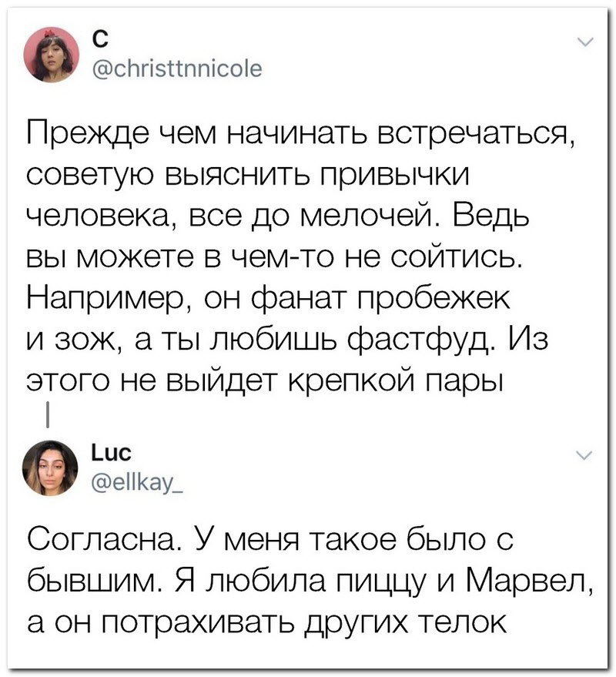Open the profile picture of user C
The height and width of the screenshot is (677, 616).
(x=52, y=55)
